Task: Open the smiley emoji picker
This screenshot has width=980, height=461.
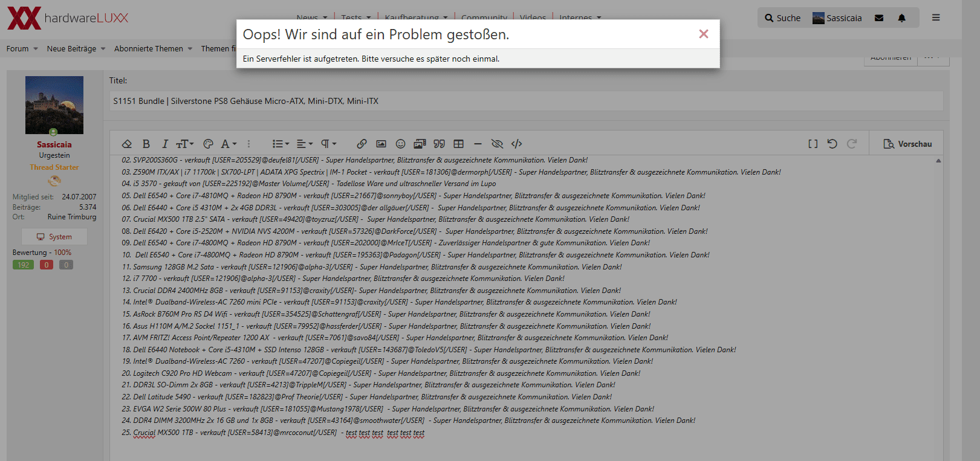Action: click(400, 144)
